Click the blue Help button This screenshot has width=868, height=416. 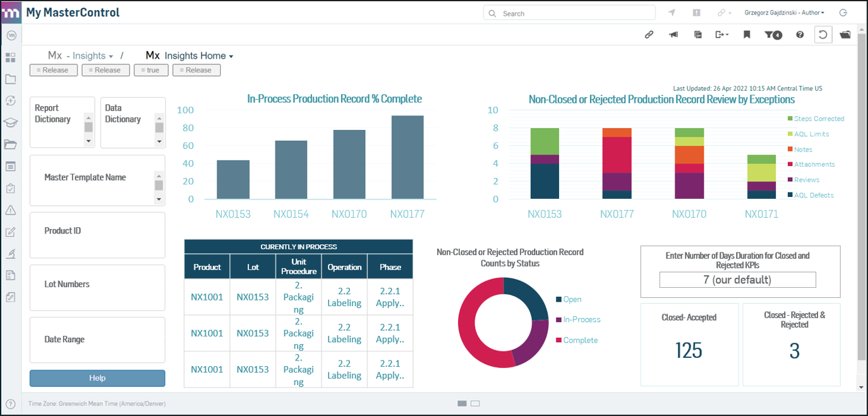click(97, 378)
